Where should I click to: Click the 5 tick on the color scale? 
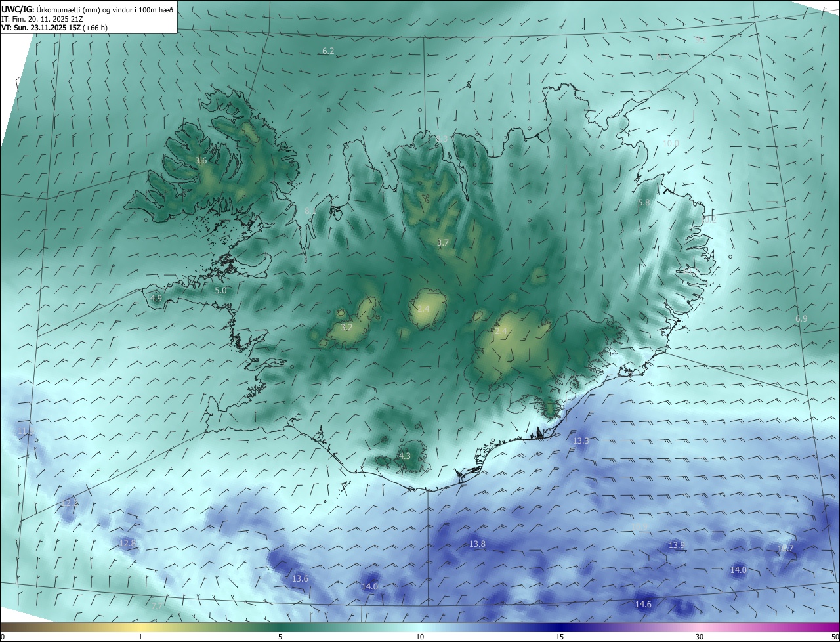(280, 637)
